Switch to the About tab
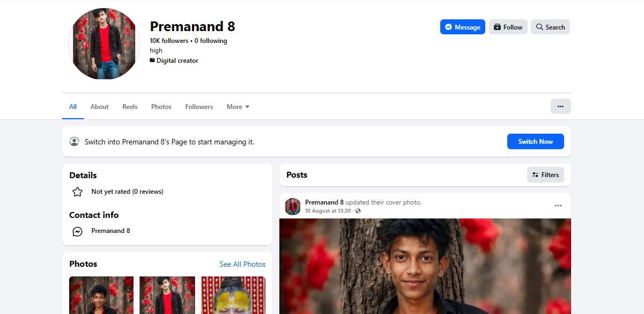 coord(99,107)
